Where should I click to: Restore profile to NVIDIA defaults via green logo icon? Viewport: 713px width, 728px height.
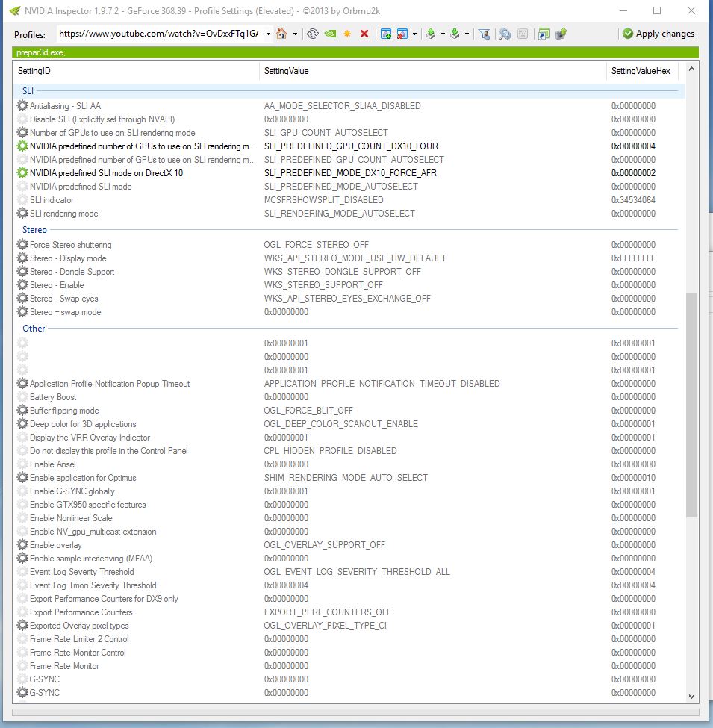tap(330, 34)
